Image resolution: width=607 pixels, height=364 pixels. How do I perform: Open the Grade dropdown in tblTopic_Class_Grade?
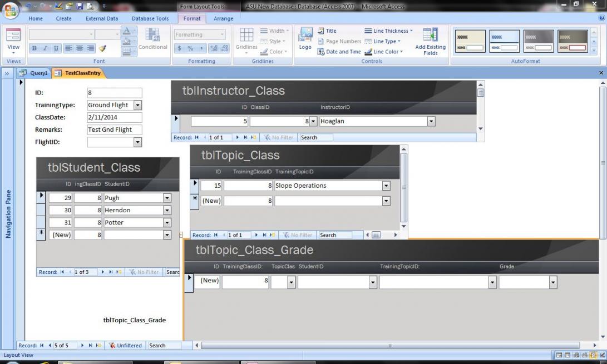553,282
